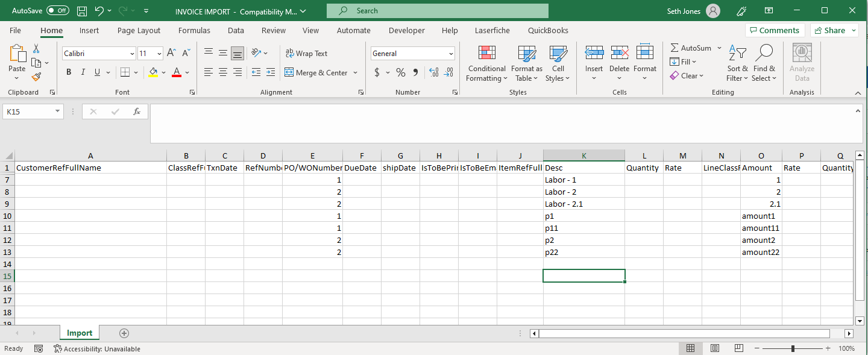Toggle the AutoSave switch

click(x=58, y=11)
